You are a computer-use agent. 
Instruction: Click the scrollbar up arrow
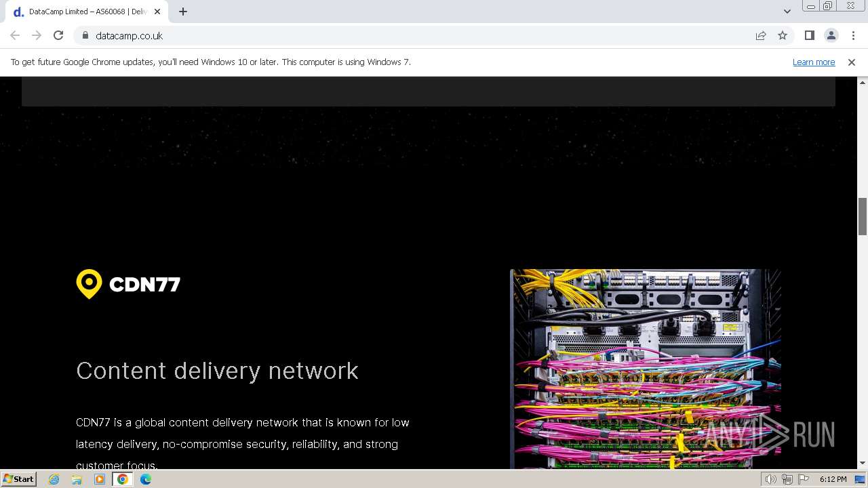click(x=863, y=81)
